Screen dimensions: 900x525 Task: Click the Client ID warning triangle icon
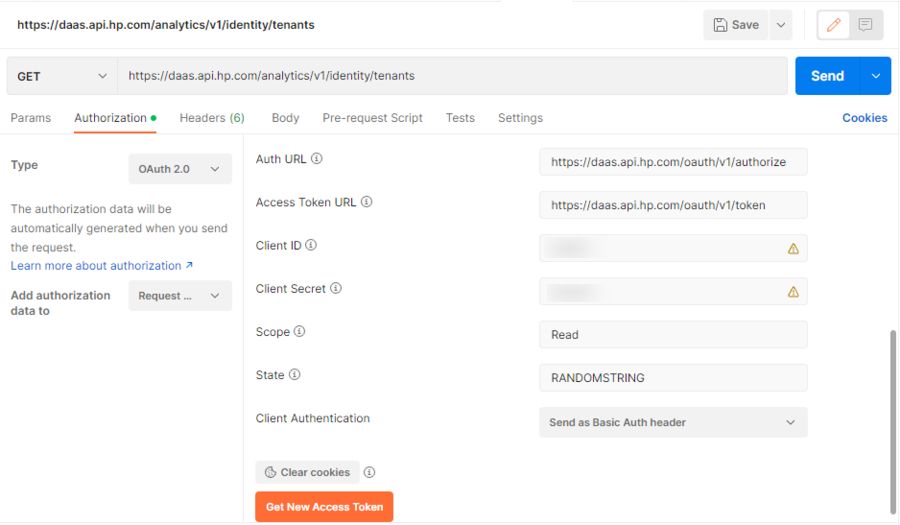coord(793,248)
